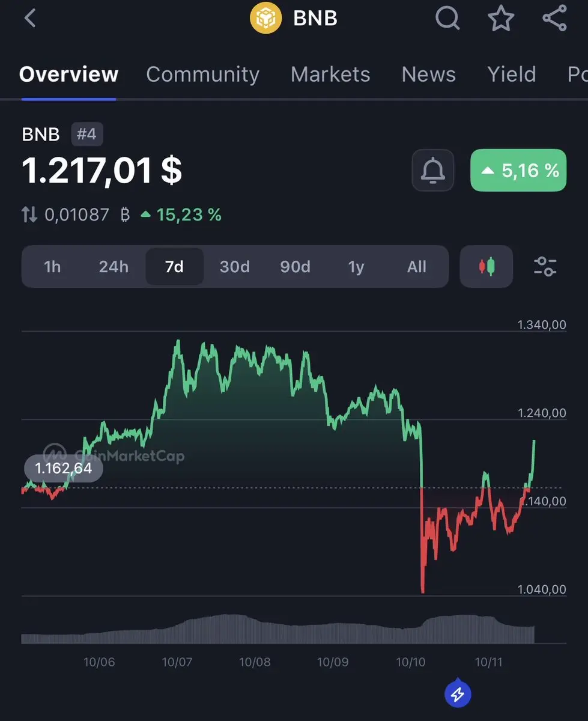Tap the 10/09 date label

point(333,662)
